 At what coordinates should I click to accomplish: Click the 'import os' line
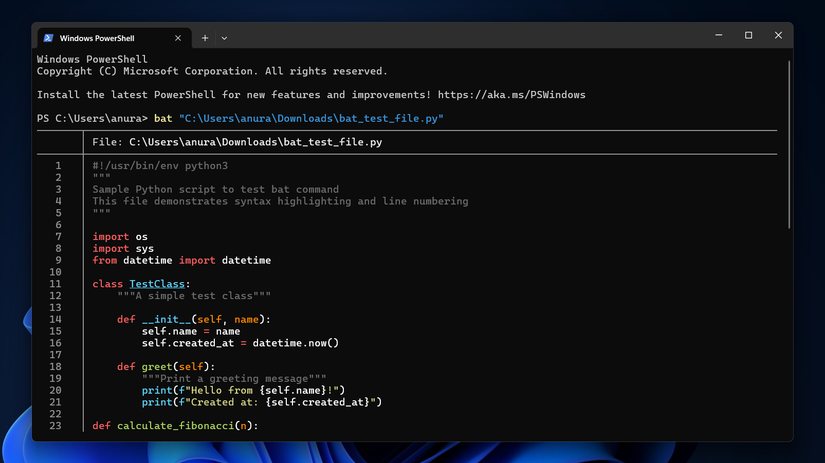120,237
